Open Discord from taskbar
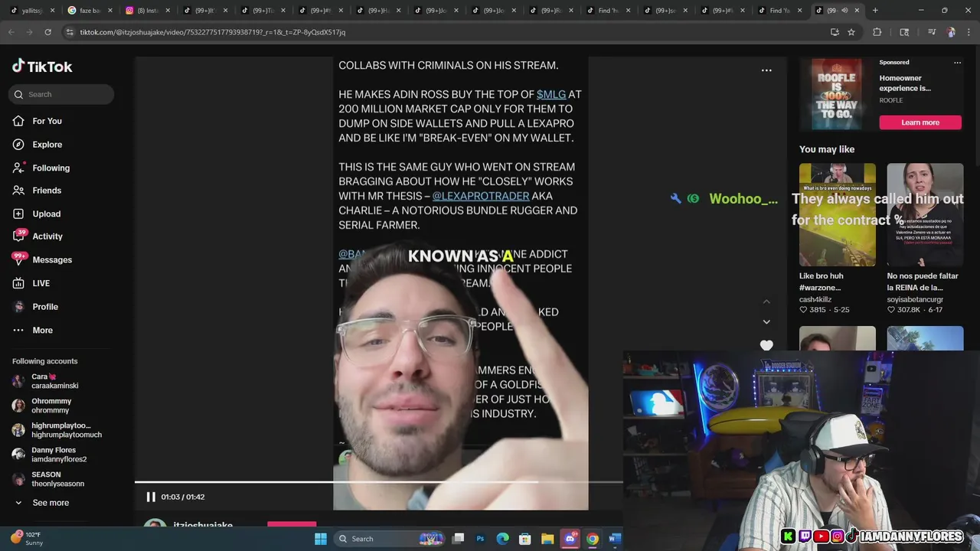 570,539
